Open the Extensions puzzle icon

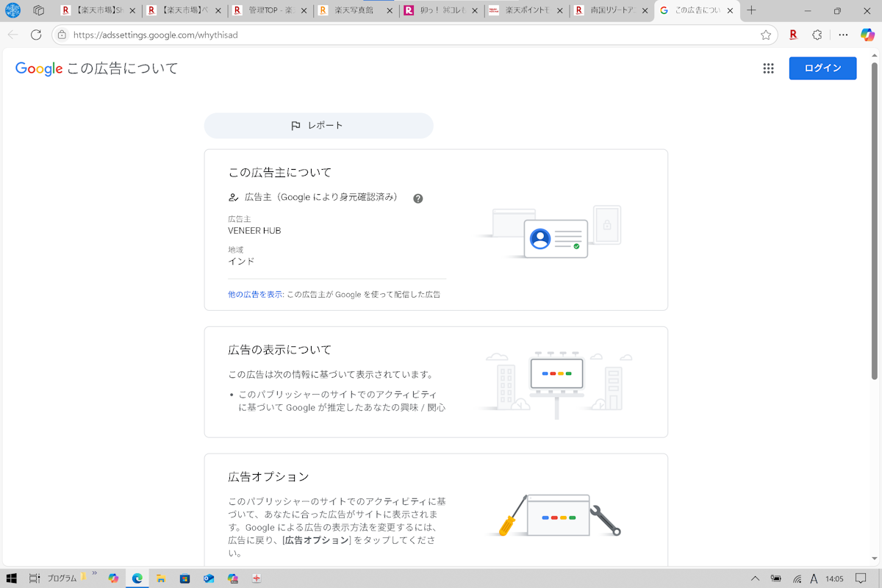(x=817, y=35)
